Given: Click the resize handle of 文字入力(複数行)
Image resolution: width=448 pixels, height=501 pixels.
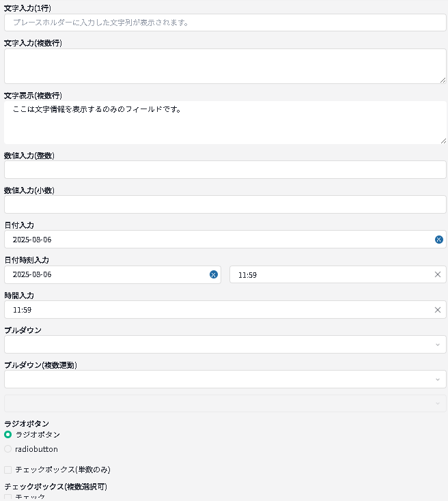Looking at the screenshot, I should (443, 80).
